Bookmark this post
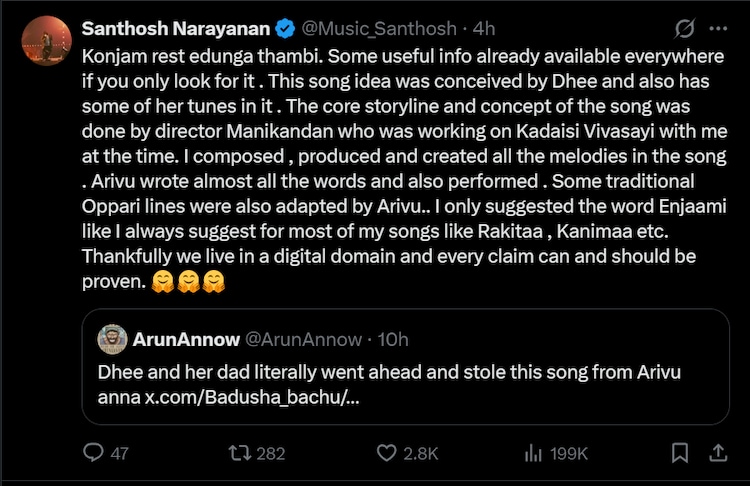 [x=679, y=453]
